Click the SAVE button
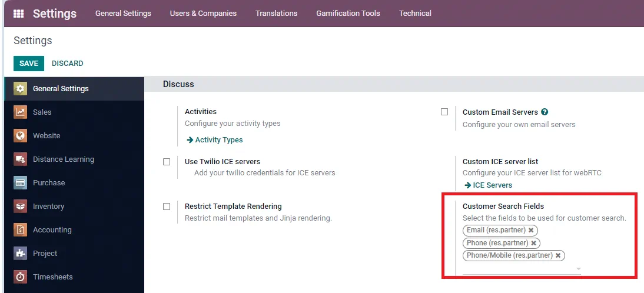644x293 pixels. 29,63
